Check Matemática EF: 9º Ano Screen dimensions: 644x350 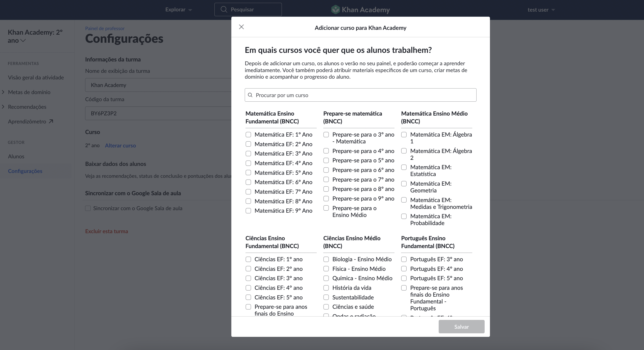pos(248,211)
